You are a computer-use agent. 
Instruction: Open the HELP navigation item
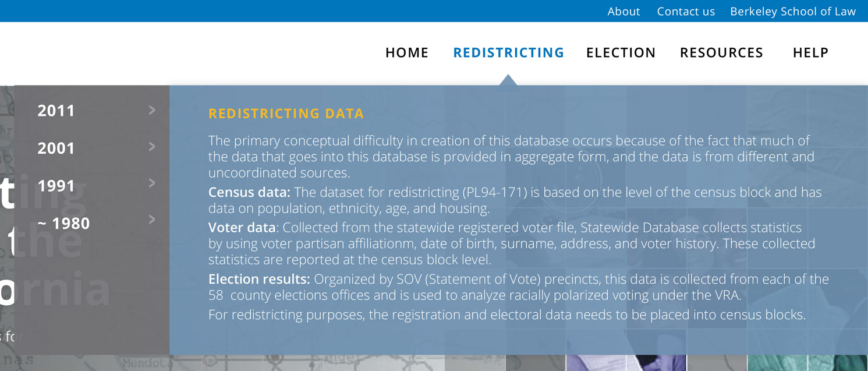[x=810, y=53]
